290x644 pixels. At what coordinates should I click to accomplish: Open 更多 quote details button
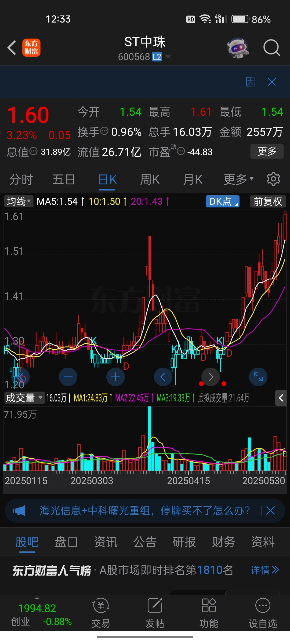click(267, 151)
